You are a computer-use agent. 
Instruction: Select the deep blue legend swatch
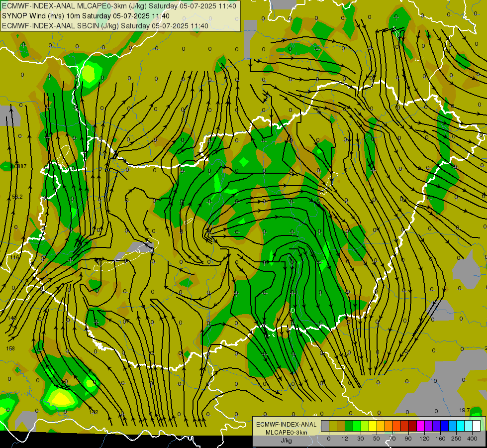pyautogui.click(x=445, y=426)
